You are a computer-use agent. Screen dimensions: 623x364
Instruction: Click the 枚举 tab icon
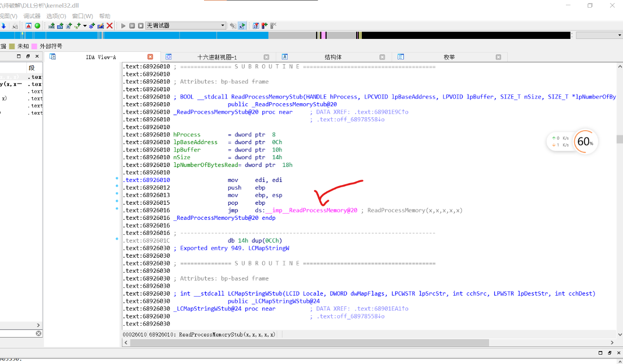coord(401,57)
